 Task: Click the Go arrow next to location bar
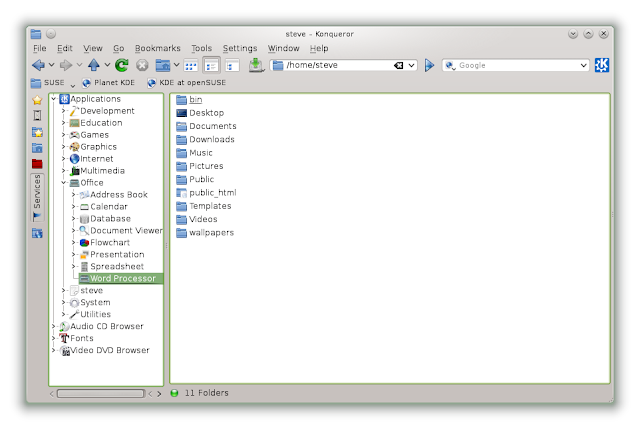point(429,65)
